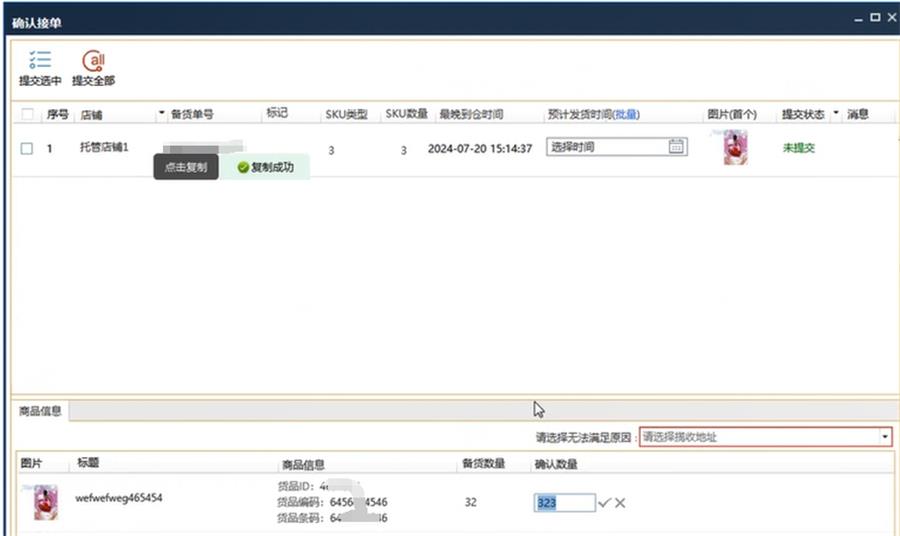Click the 批量 link in header
The image size is (900, 536).
(x=626, y=114)
